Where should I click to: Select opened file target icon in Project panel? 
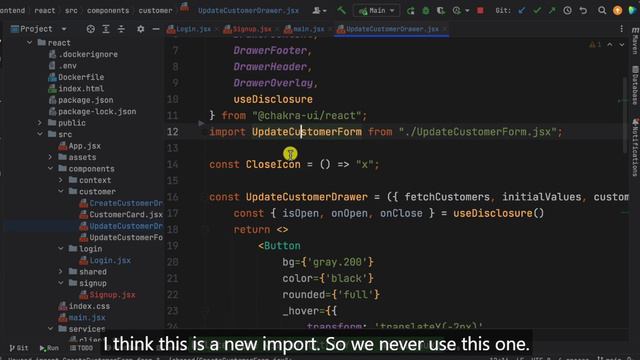pos(91,29)
